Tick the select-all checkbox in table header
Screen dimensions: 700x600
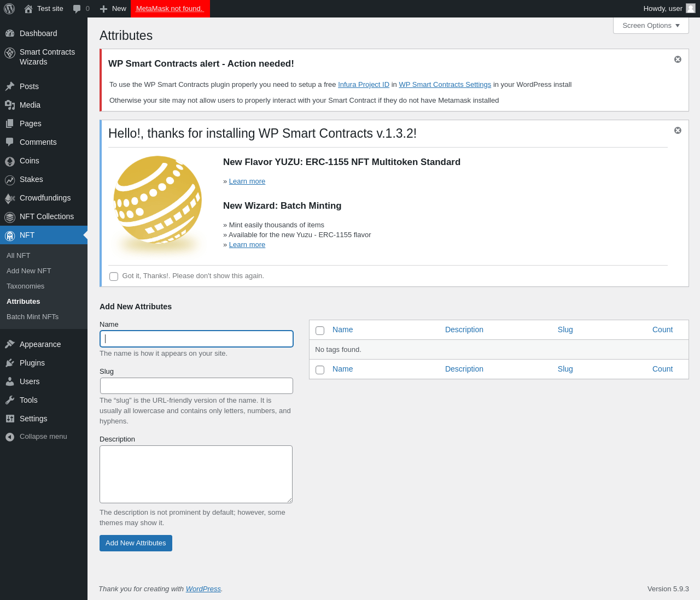320,331
